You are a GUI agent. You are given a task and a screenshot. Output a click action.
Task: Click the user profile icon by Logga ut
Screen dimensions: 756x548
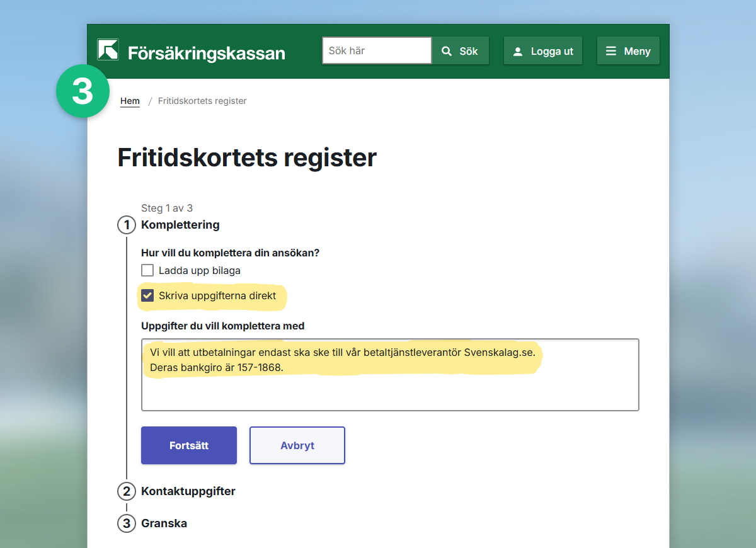[518, 52]
